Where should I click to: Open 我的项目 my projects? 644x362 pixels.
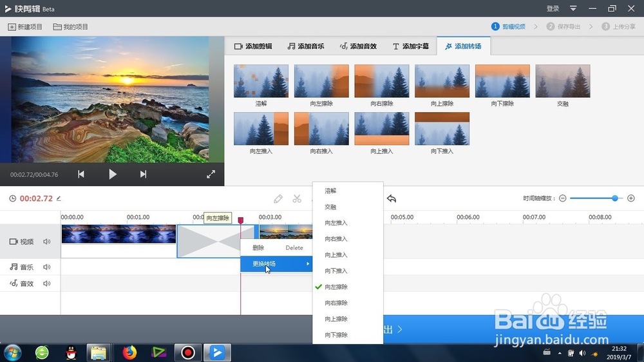tap(71, 26)
